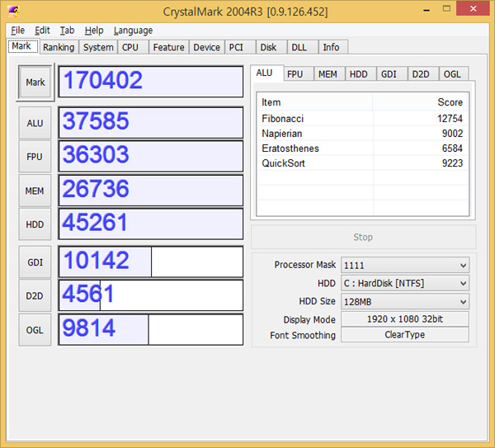Run the D2D benchmark button
Viewport: 495px width, 448px height.
35,295
